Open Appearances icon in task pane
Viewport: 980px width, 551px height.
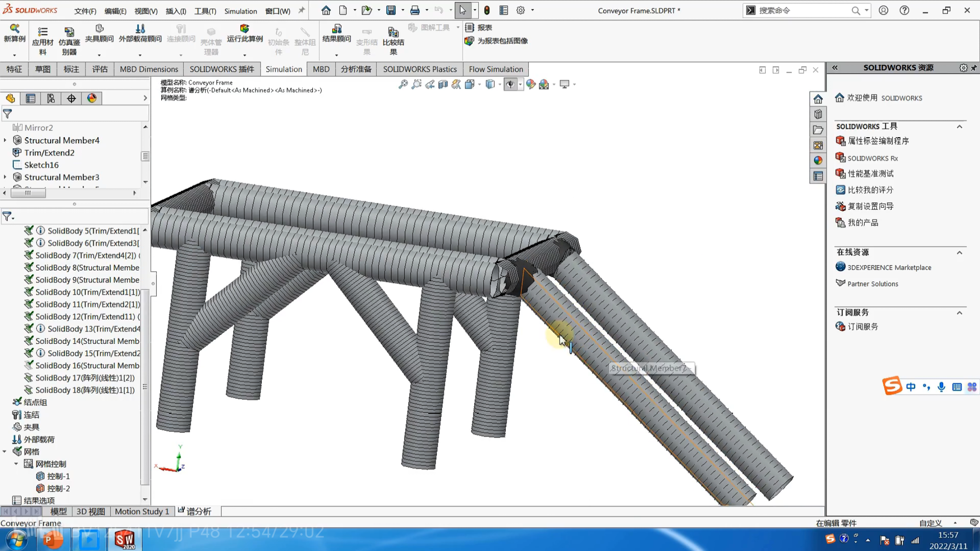[x=818, y=160]
